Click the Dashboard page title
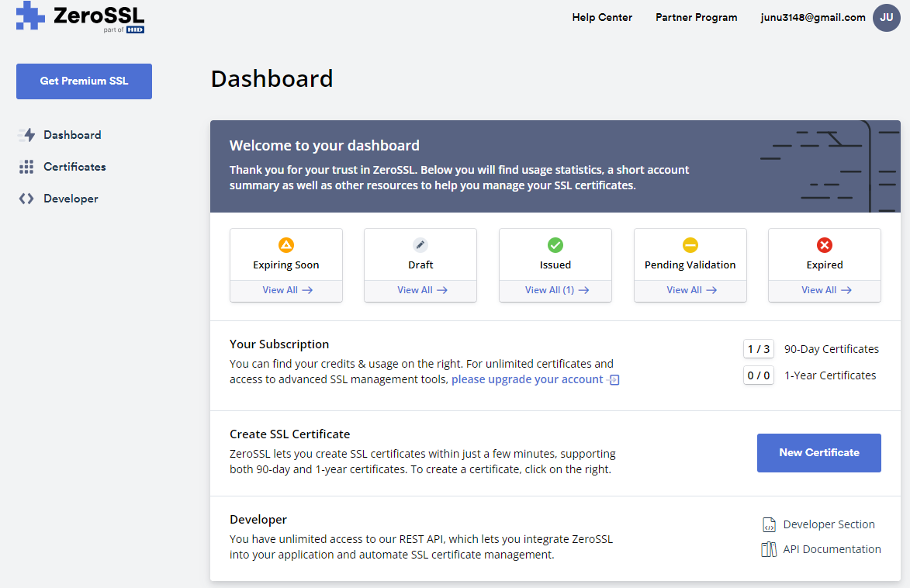Image resolution: width=910 pixels, height=588 pixels. pyautogui.click(x=272, y=79)
